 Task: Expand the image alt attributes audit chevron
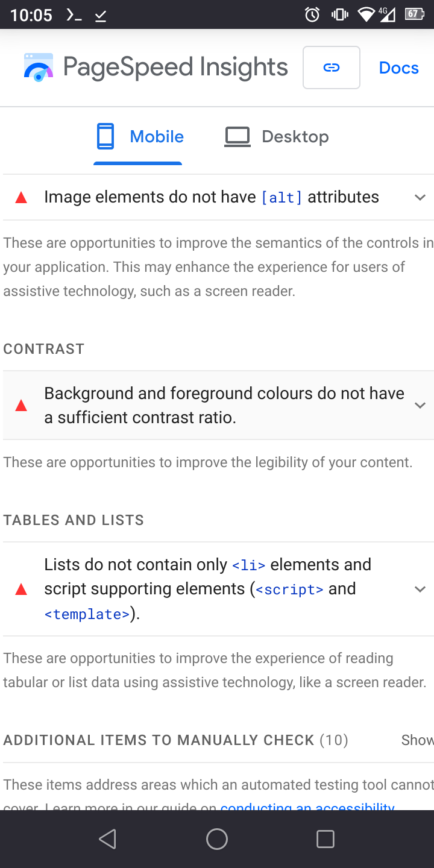(x=420, y=197)
